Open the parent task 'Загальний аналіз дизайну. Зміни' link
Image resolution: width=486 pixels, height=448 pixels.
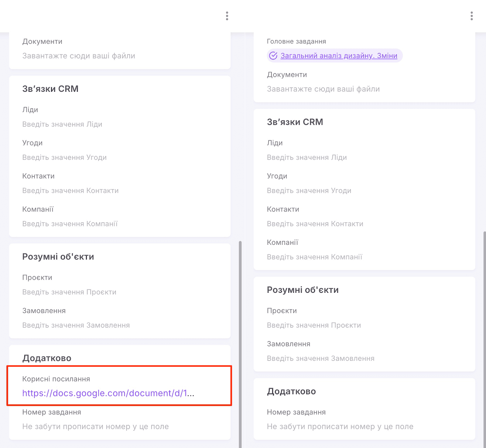[339, 56]
